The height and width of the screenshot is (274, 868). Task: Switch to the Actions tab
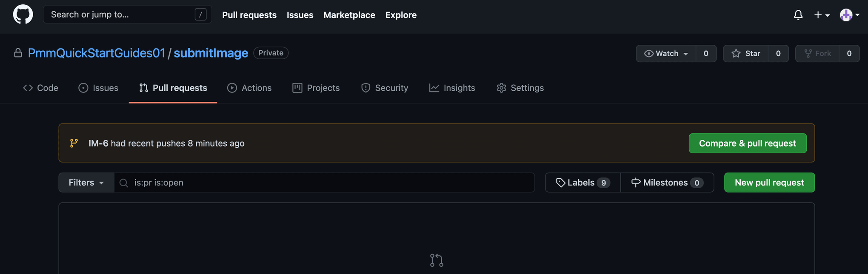249,88
